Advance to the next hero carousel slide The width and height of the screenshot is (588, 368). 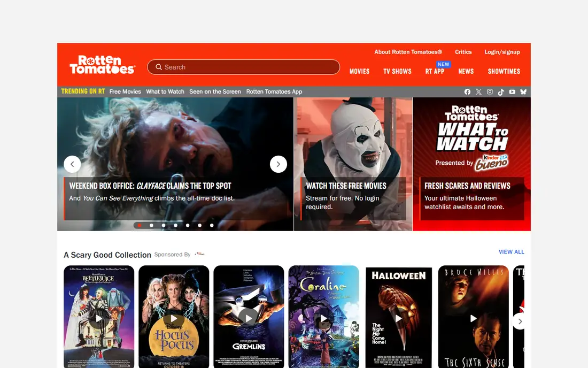[x=278, y=164]
